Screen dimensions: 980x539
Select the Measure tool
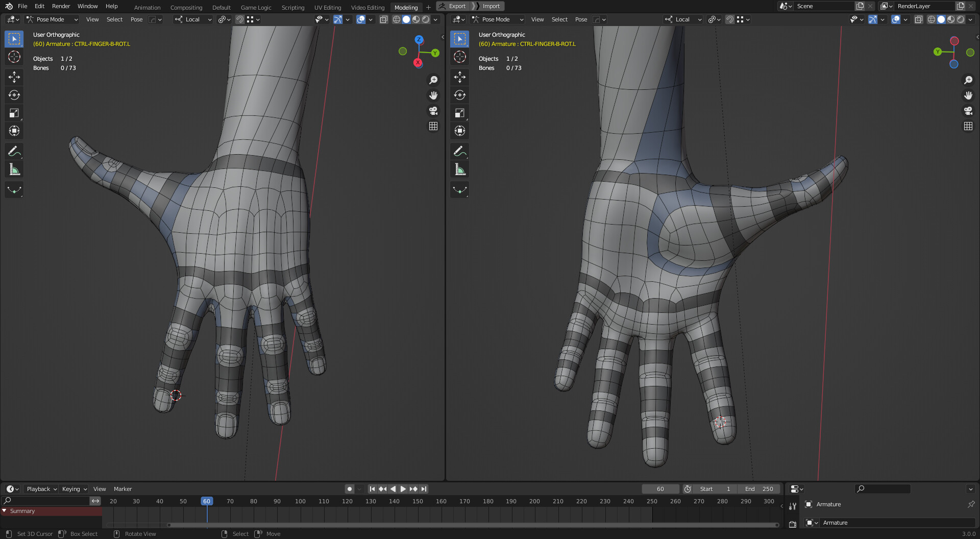click(14, 169)
